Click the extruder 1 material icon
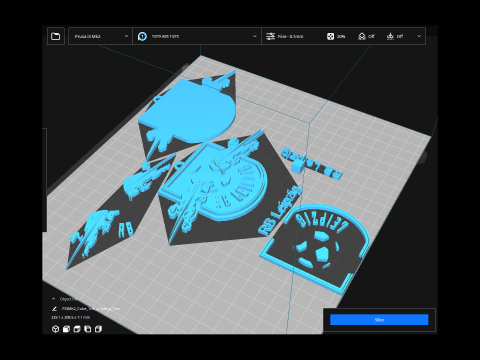 pyautogui.click(x=142, y=36)
